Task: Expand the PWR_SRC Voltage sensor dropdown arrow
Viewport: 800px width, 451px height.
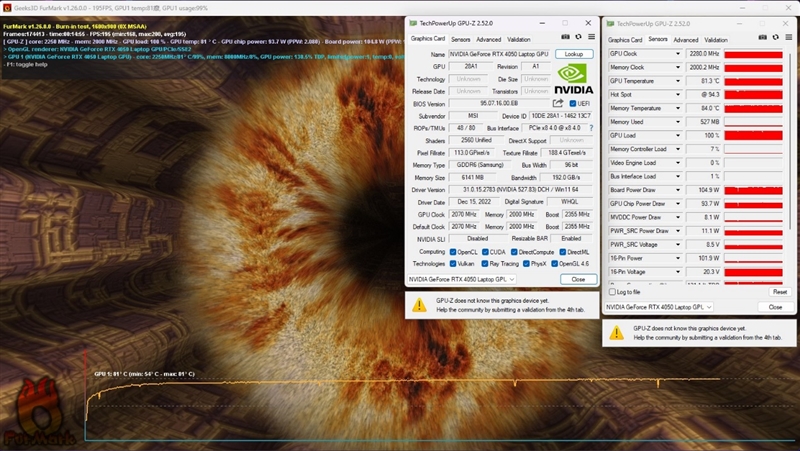Action: pyautogui.click(x=678, y=244)
